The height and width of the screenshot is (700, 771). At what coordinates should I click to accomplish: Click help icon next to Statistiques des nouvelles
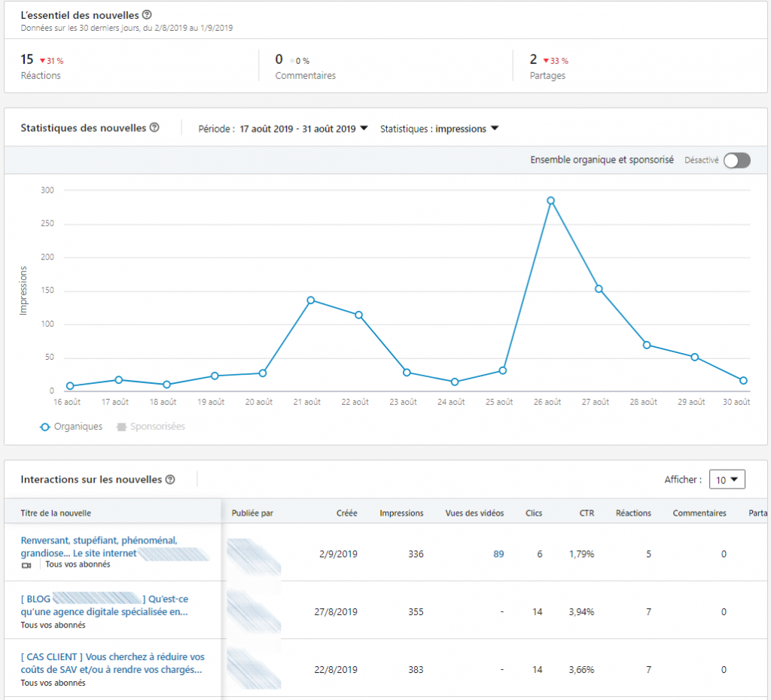[x=154, y=128]
